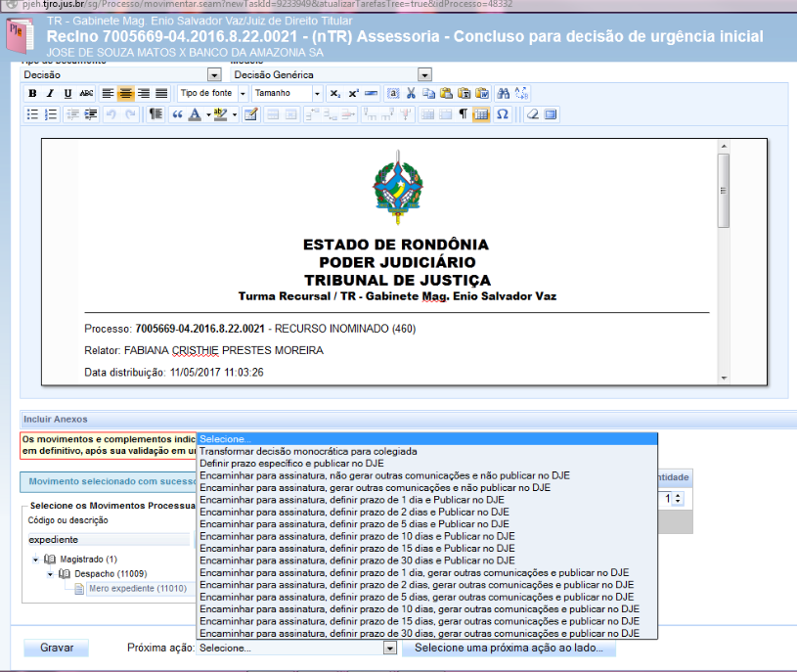
Task: Switch the editor to fullscreen mode
Action: coord(551,114)
